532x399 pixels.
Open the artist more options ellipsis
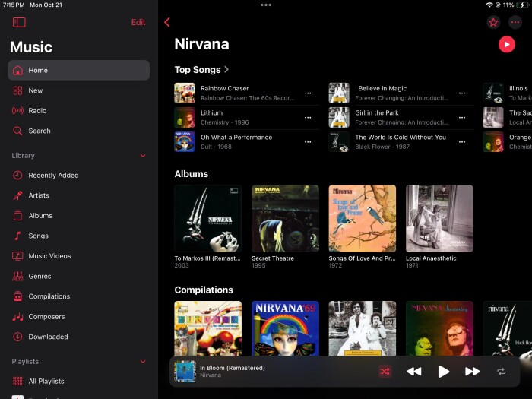(515, 23)
